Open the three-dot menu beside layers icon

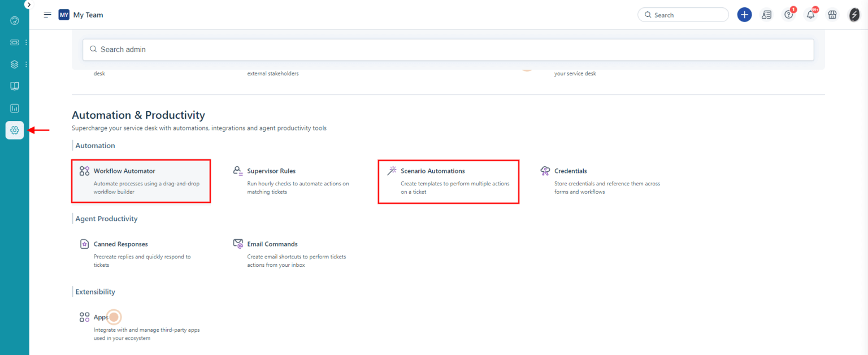26,64
